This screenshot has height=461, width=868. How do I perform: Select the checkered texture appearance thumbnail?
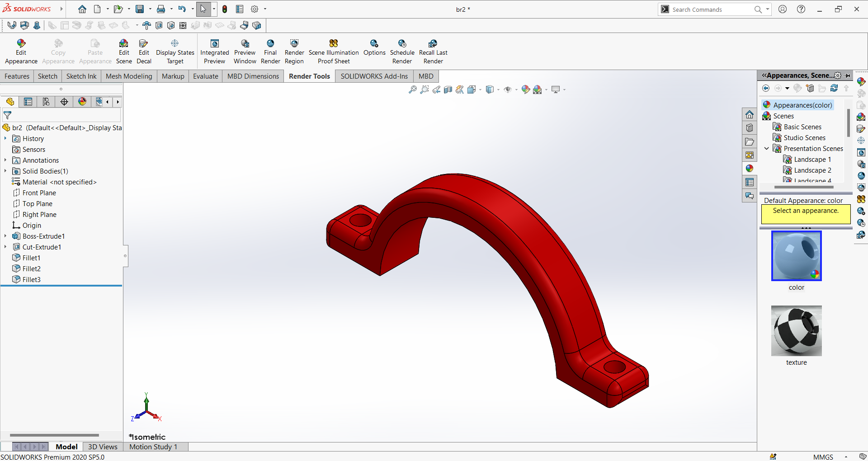coord(797,331)
